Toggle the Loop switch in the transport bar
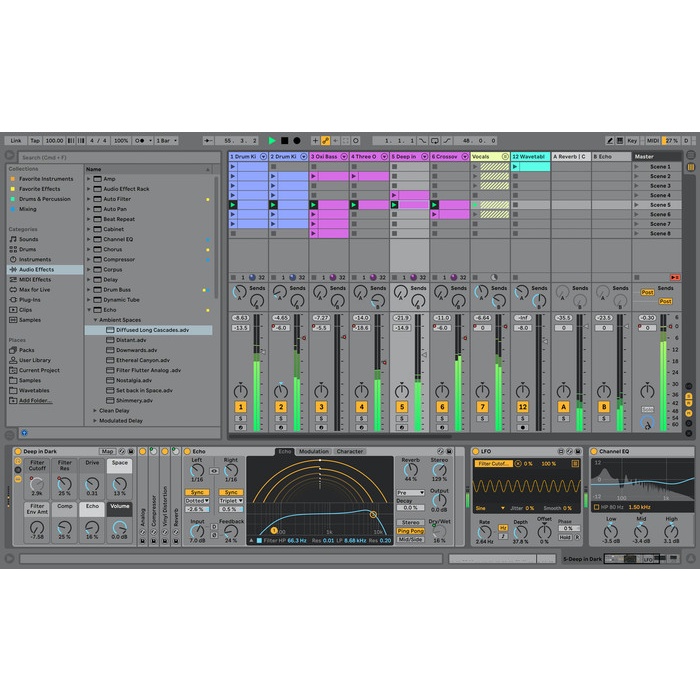700x700 pixels. tap(435, 141)
